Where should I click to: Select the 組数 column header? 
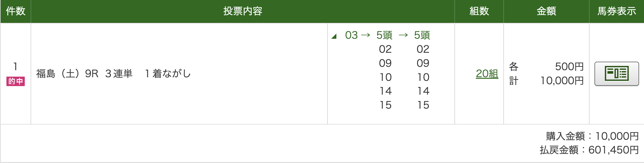pos(479,11)
